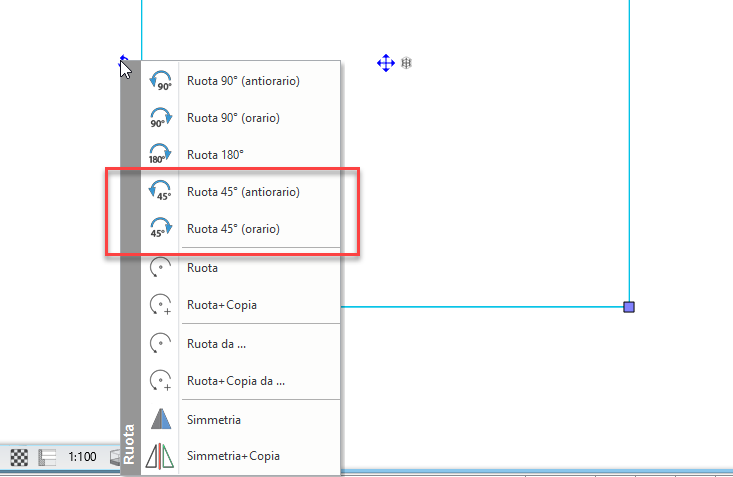Choose the Ruota+Copia da ... entry
Screen dimensions: 733x477
pyautogui.click(x=240, y=381)
